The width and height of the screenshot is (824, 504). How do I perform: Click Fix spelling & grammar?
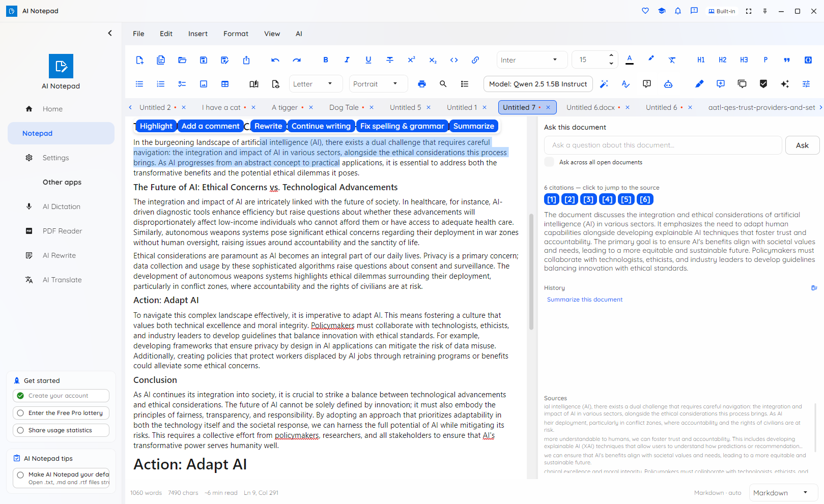[402, 126]
